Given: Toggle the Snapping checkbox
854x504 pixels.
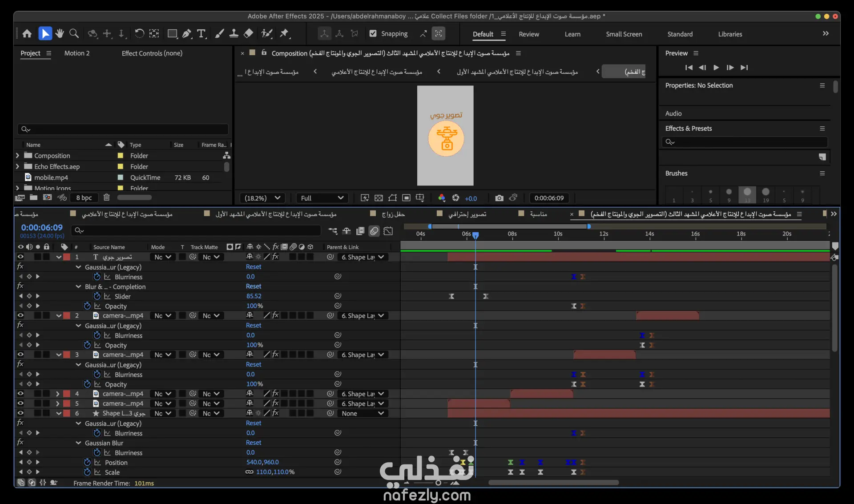Looking at the screenshot, I should pyautogui.click(x=373, y=34).
